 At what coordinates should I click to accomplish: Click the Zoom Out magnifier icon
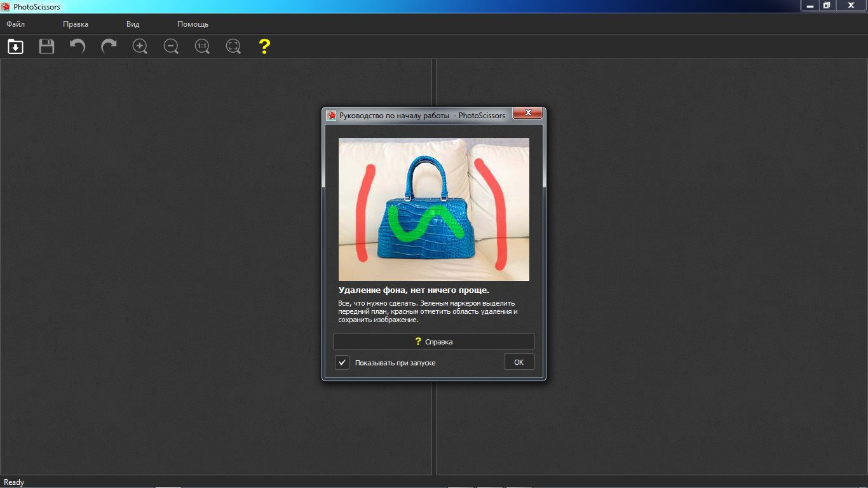[171, 46]
